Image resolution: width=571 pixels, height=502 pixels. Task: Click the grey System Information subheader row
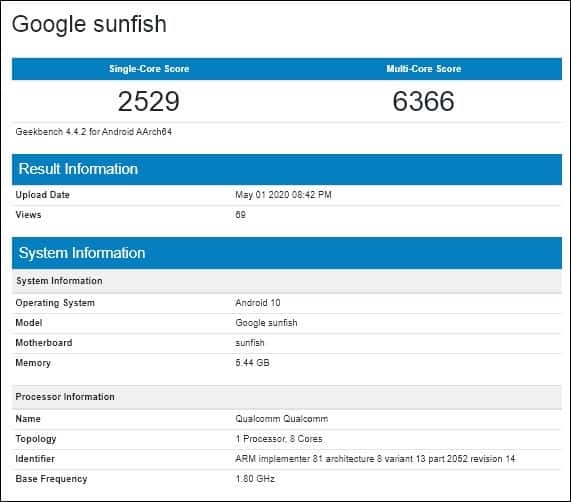point(287,281)
